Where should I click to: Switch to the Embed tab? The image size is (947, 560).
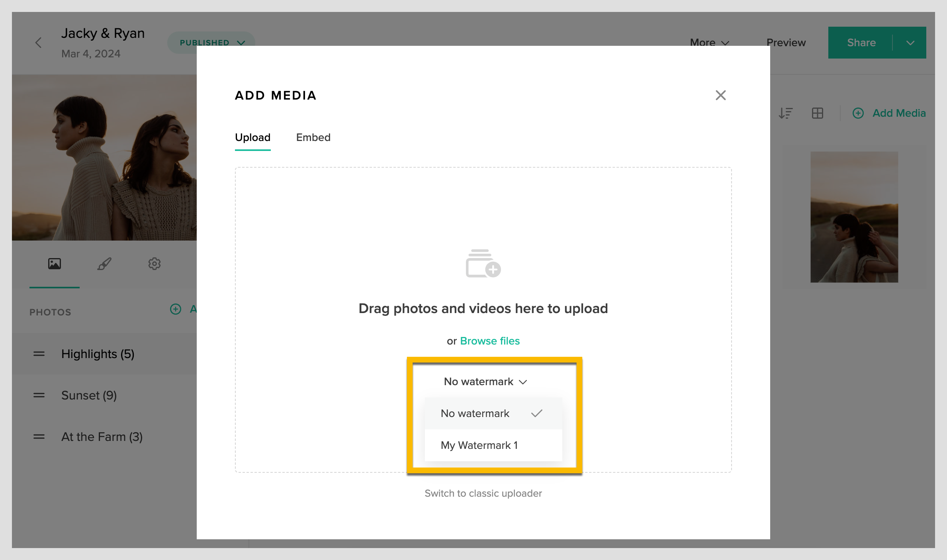tap(313, 137)
